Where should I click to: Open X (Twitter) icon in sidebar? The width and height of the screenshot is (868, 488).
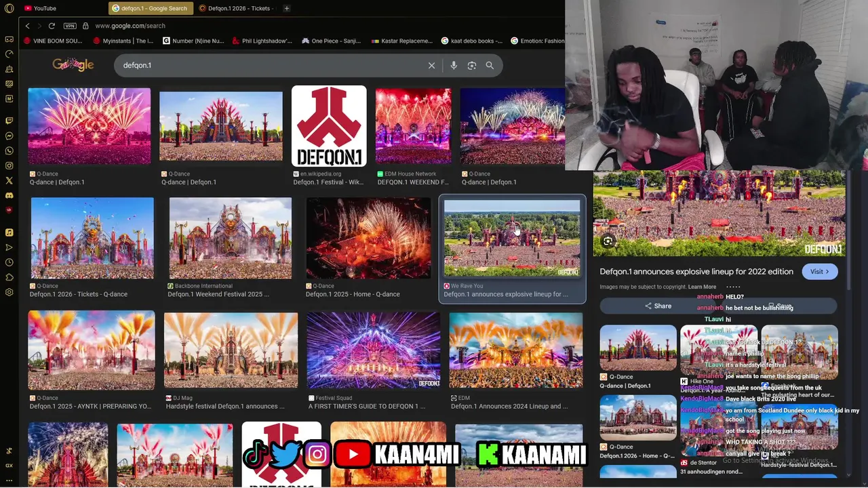click(x=9, y=180)
